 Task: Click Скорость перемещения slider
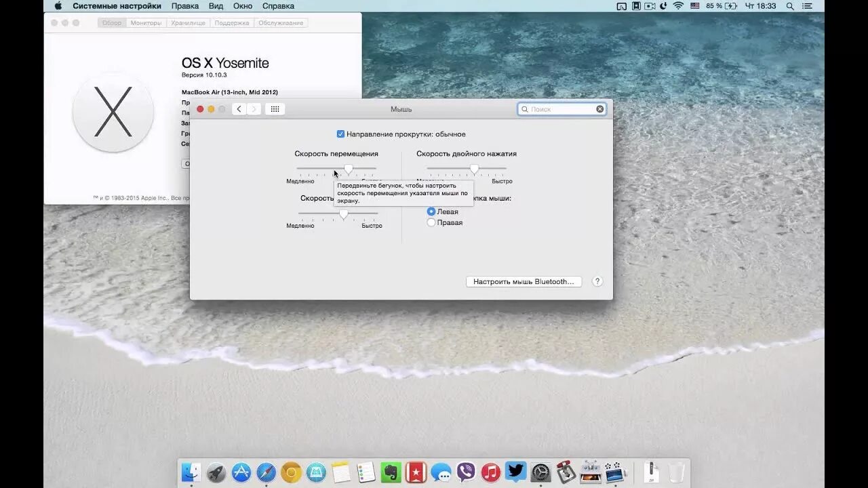336,169
